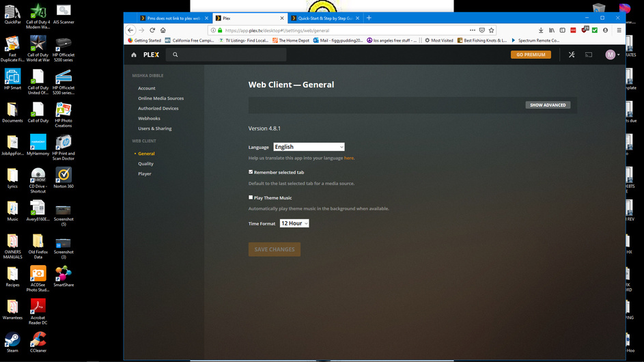Open The Home Depot bookmark

click(291, 40)
